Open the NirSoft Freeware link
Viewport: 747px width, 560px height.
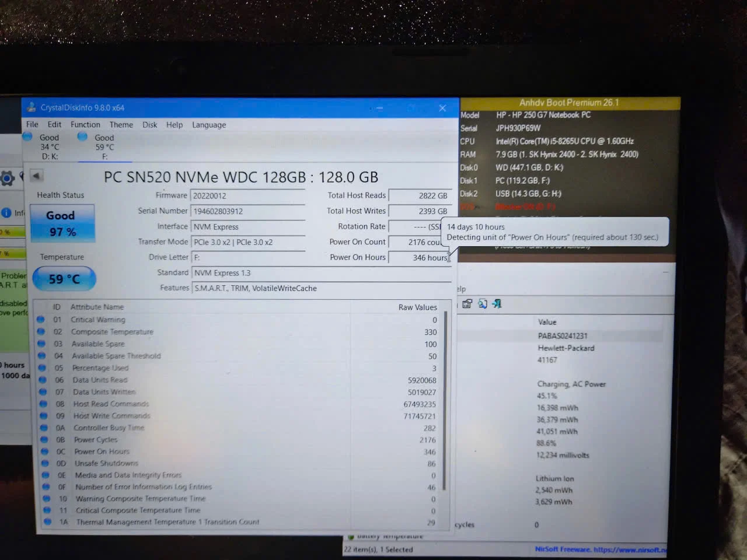click(601, 549)
